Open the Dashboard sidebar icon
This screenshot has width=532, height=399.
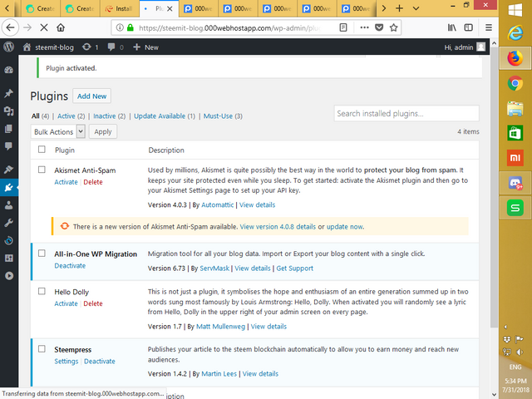tap(9, 70)
